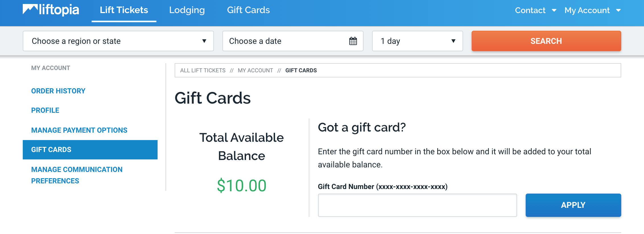The image size is (644, 234).
Task: Open the 1 day duration dropdown
Action: 417,41
